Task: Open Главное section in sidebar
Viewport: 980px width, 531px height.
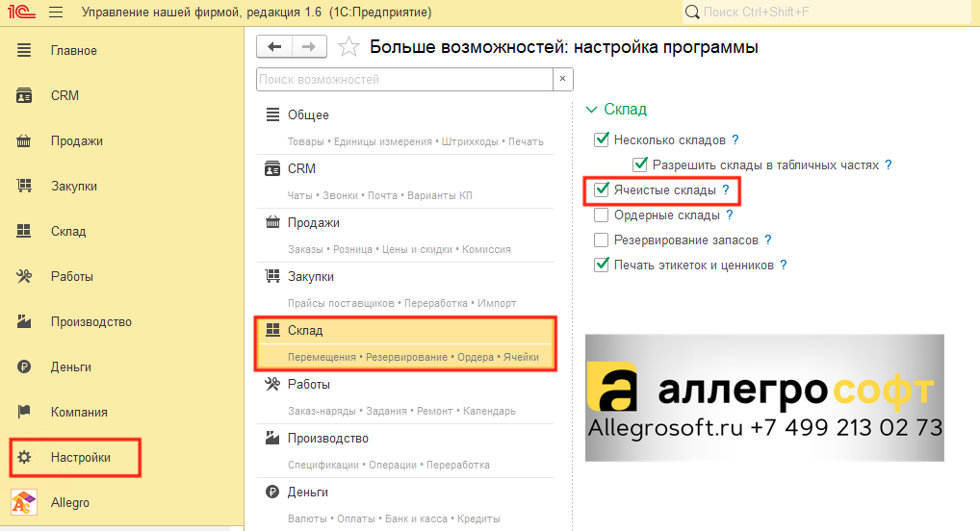Action: [x=74, y=51]
